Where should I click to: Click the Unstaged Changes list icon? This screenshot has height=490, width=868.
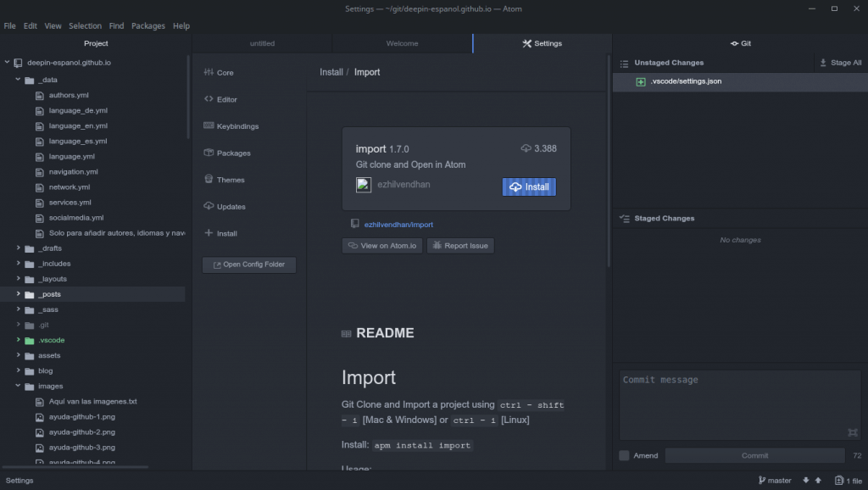click(x=625, y=63)
